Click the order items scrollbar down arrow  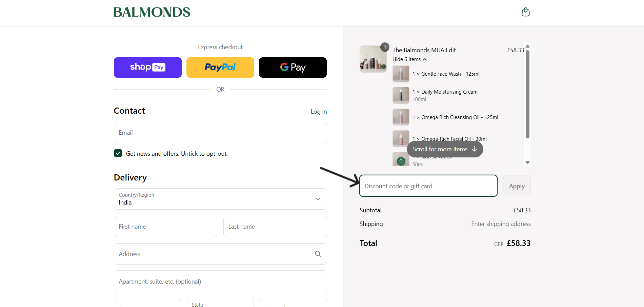tap(527, 162)
